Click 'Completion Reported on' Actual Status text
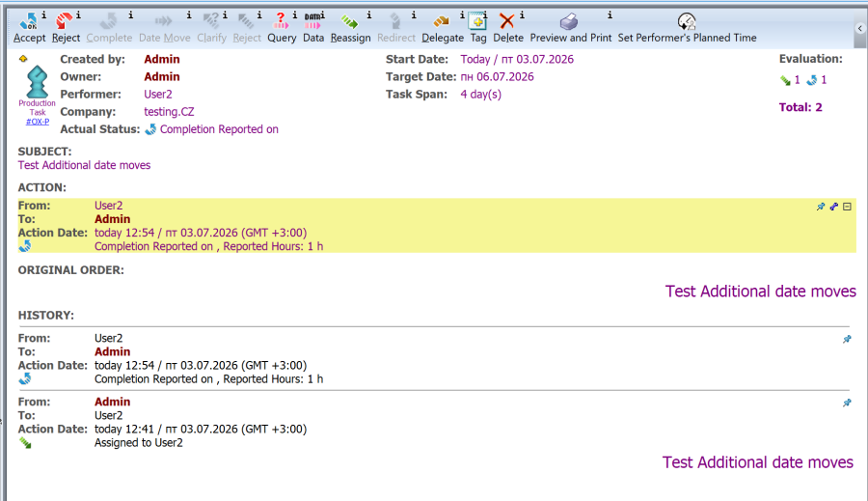Screen dimensions: 868x501 pos(219,129)
